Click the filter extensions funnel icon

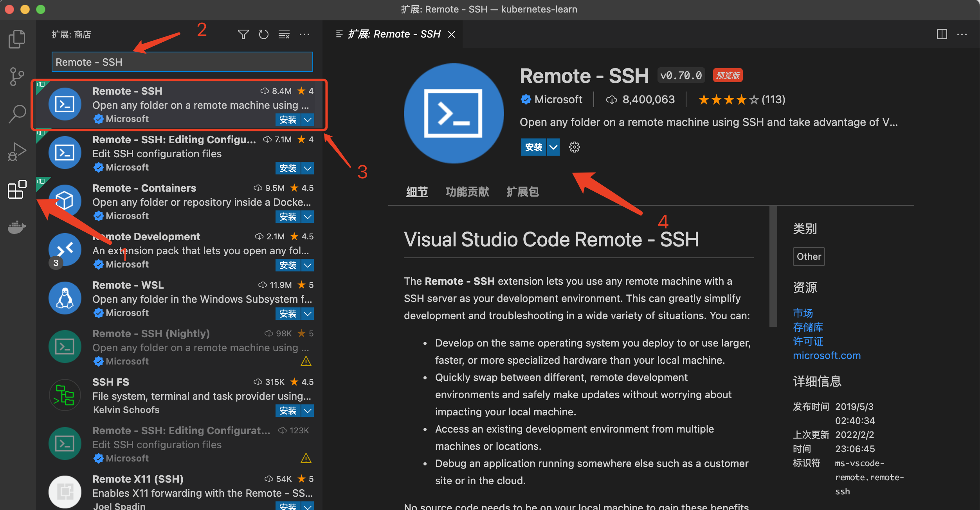click(x=243, y=34)
